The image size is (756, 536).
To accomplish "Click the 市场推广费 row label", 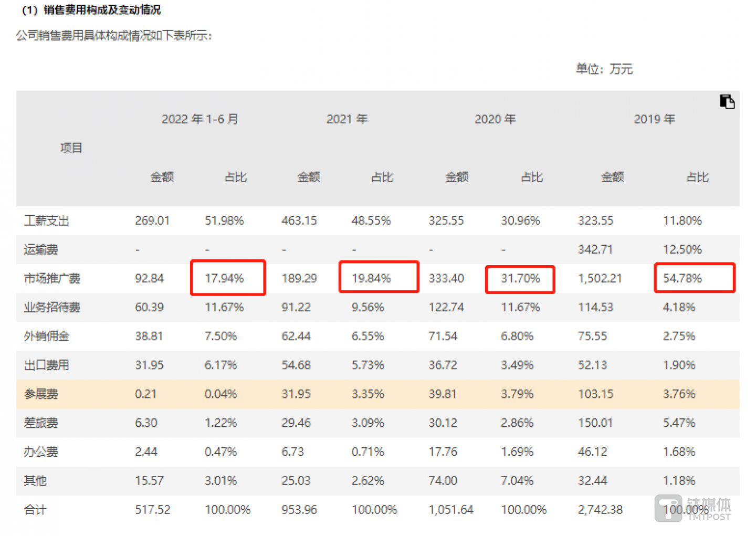I will [51, 278].
